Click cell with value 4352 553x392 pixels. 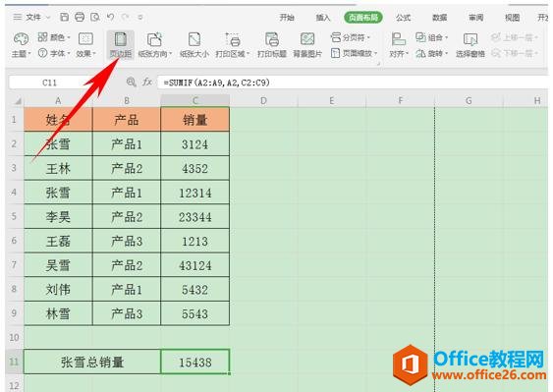point(195,168)
